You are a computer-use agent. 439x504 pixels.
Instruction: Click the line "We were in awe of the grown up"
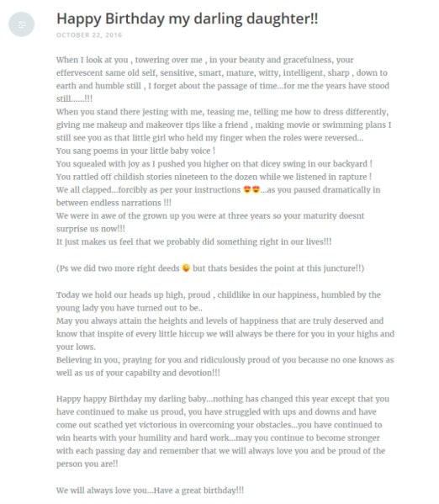coord(210,215)
